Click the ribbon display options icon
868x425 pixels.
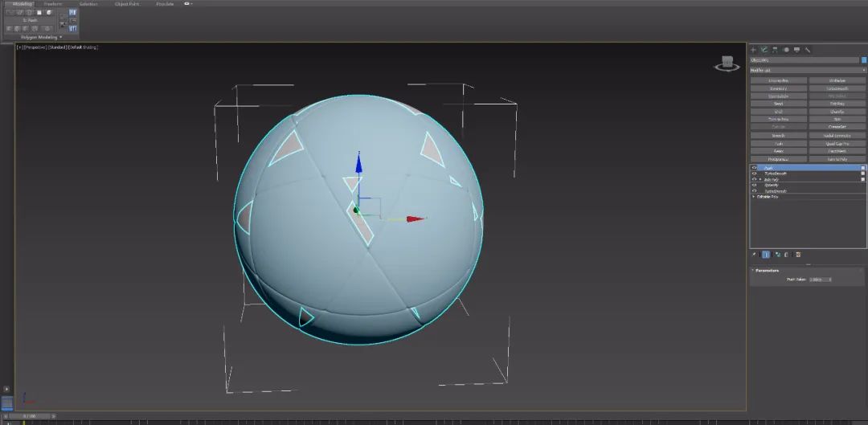(x=187, y=4)
